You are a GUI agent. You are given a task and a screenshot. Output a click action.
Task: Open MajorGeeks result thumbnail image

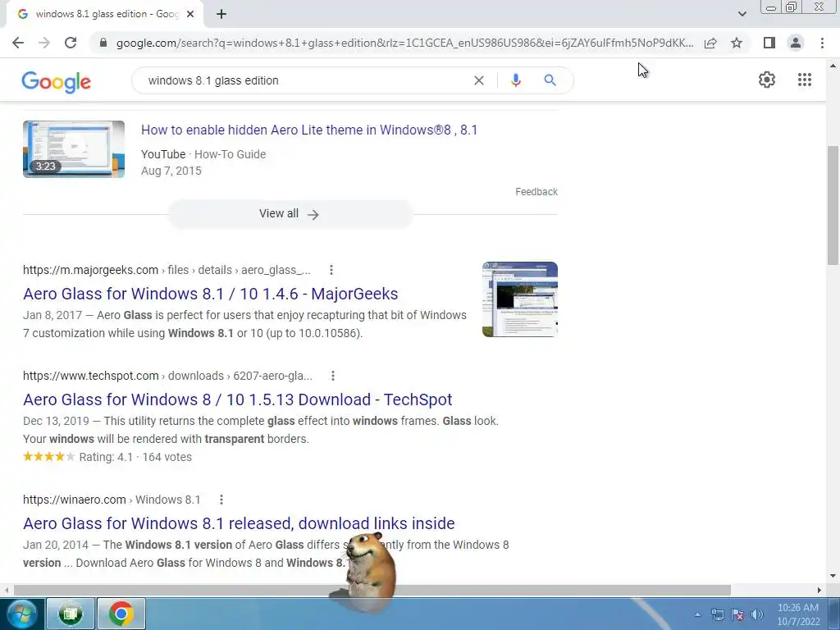[519, 299]
